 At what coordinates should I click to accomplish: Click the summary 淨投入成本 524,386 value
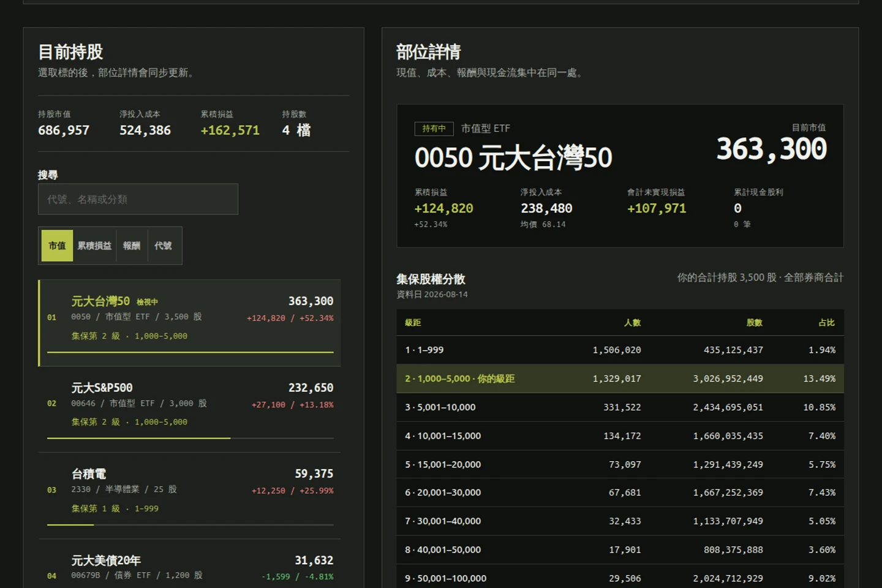point(145,130)
